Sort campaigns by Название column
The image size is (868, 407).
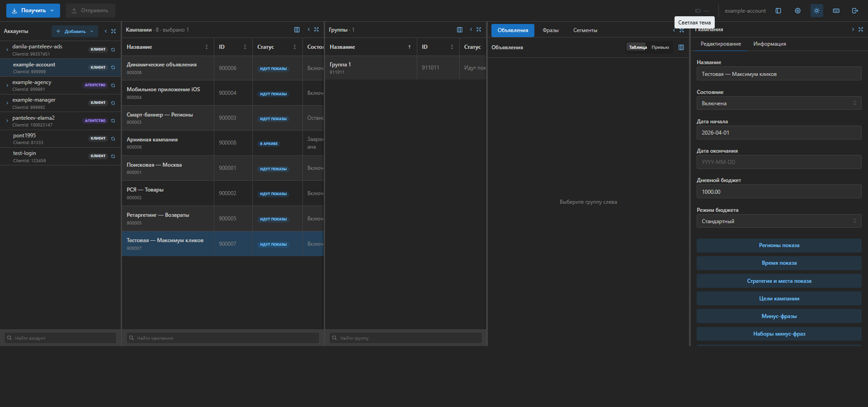[207, 47]
